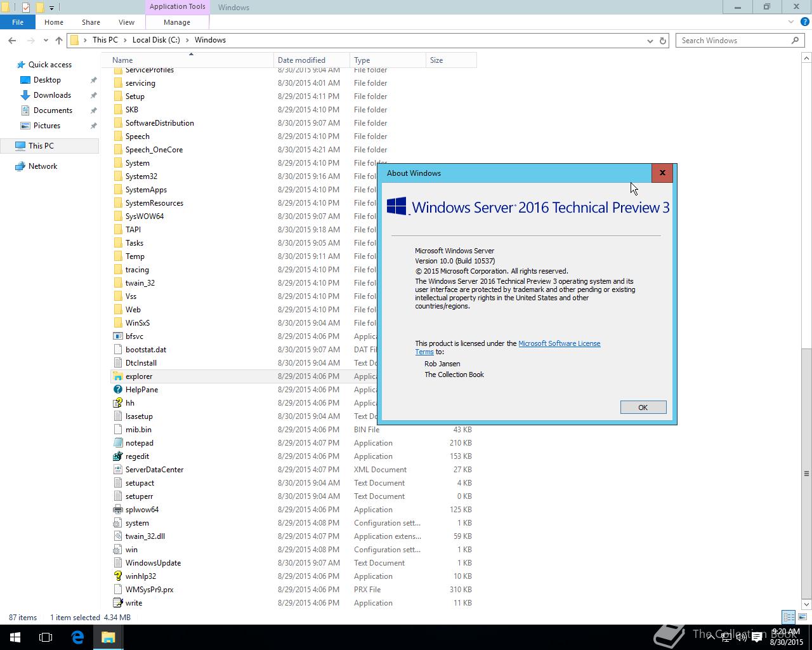
Task: Open the Customize Quick Access Toolbar dropdown
Action: [51, 8]
